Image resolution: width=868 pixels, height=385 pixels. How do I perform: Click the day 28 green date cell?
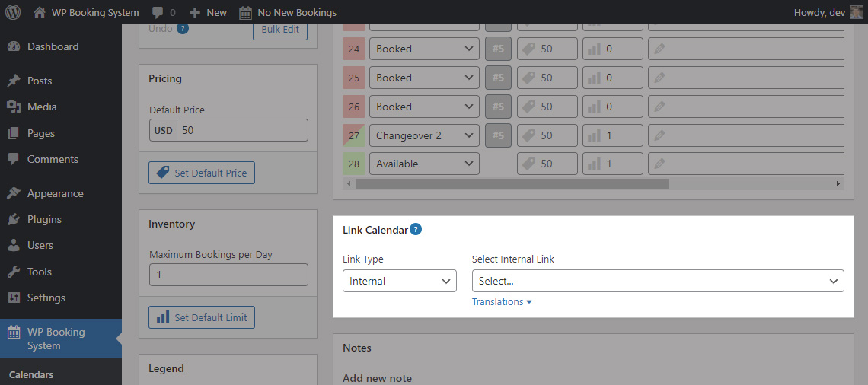pyautogui.click(x=354, y=164)
